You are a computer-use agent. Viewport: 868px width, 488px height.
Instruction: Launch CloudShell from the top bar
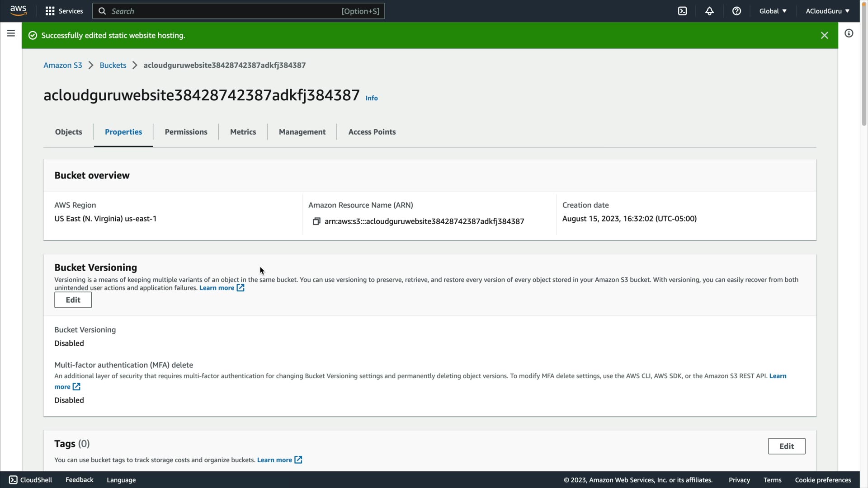point(682,11)
